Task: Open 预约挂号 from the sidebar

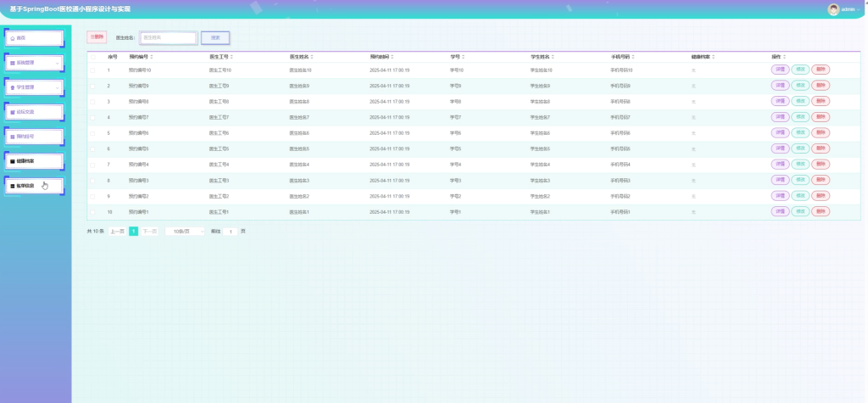Action: point(34,137)
